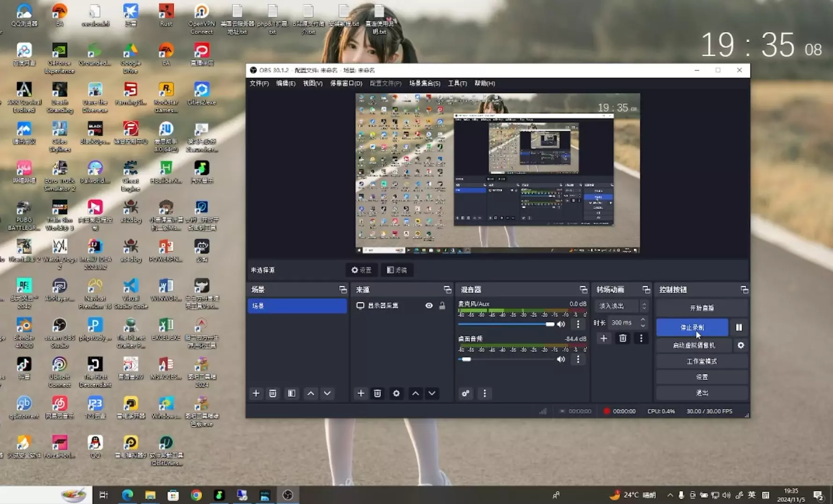Open the transition three-dot properties menu
This screenshot has width=833, height=504.
point(641,338)
